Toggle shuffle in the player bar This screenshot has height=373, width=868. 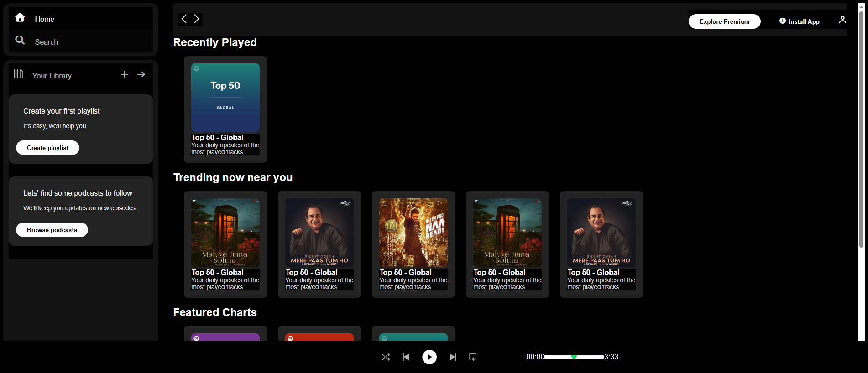(x=386, y=357)
